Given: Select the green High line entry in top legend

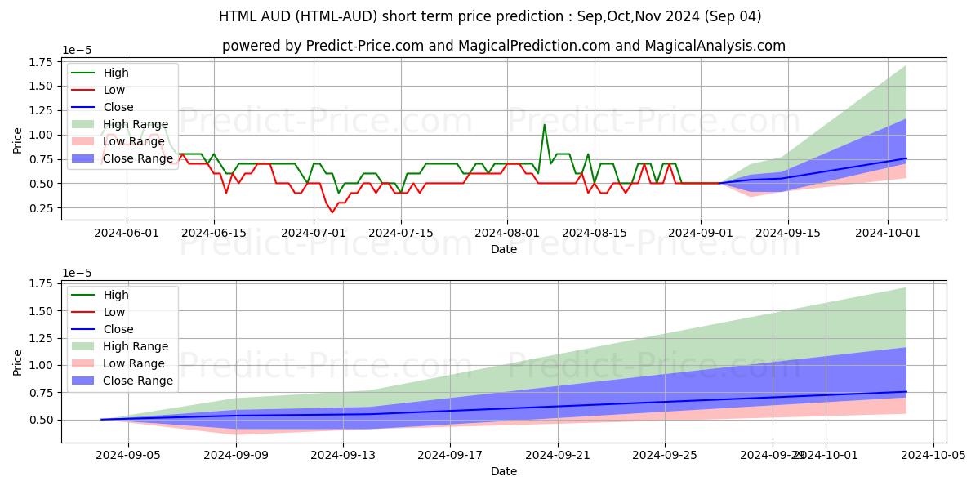Looking at the screenshot, I should click(x=84, y=73).
